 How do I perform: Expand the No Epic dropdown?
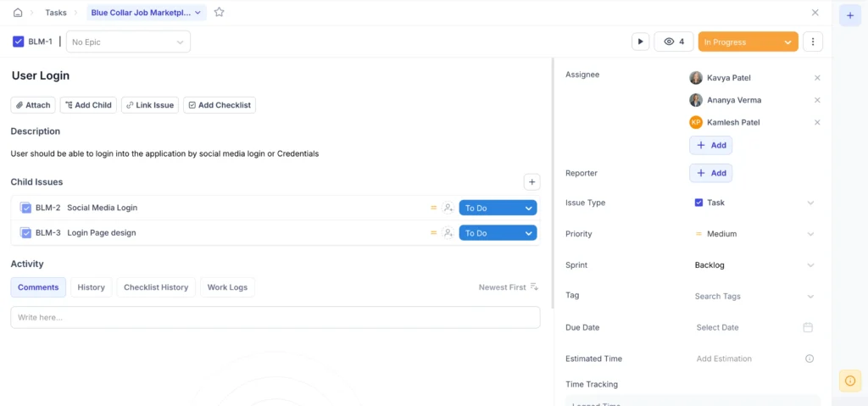pyautogui.click(x=128, y=42)
